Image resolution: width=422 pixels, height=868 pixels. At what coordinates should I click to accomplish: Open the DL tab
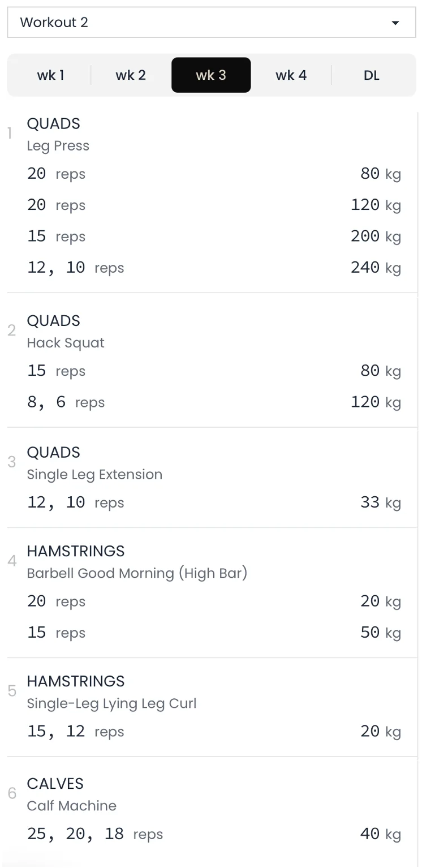pyautogui.click(x=371, y=75)
